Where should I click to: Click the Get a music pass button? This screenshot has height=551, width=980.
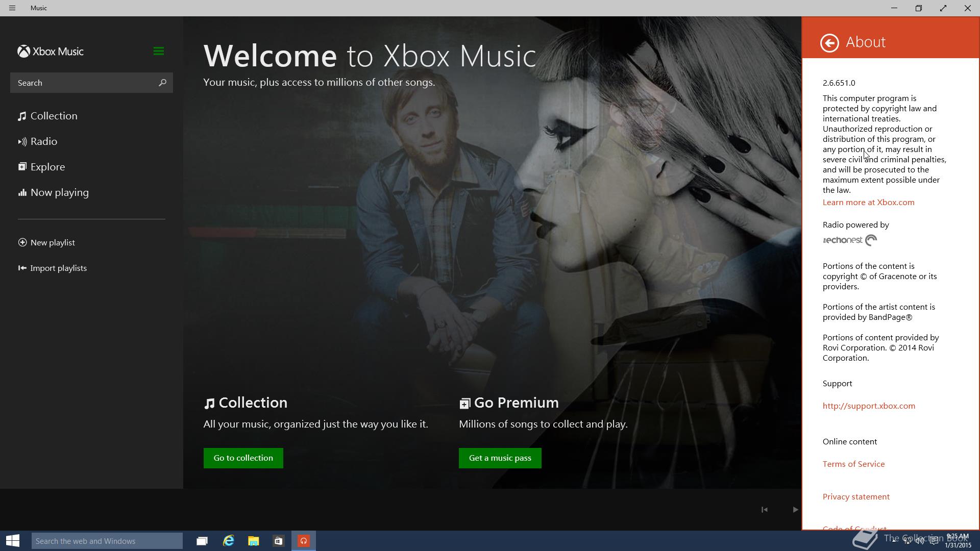pyautogui.click(x=500, y=458)
